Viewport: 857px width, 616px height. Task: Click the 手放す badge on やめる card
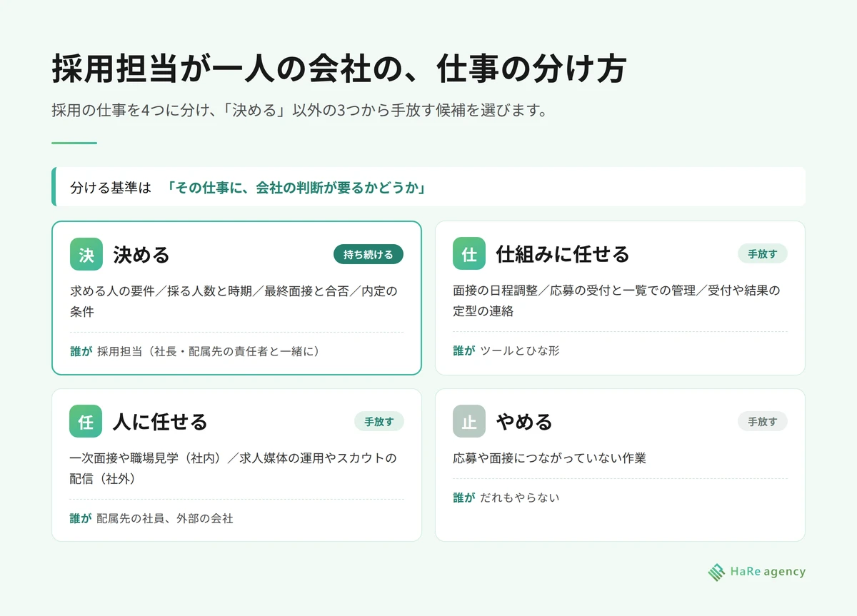[763, 421]
